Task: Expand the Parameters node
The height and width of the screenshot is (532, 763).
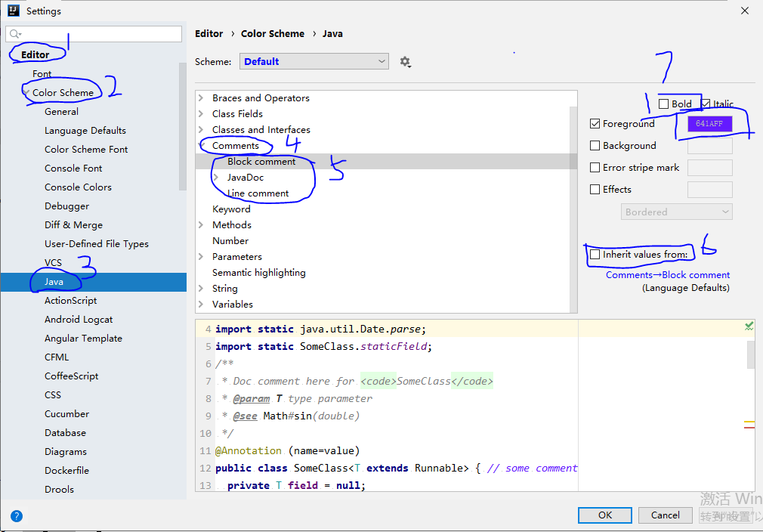Action: pyautogui.click(x=201, y=256)
